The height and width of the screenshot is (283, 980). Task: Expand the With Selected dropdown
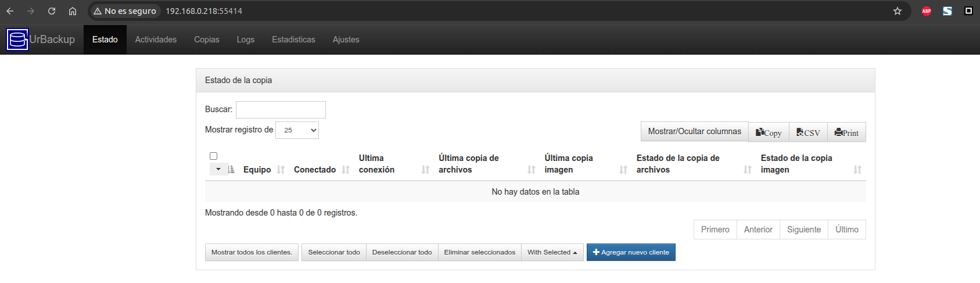552,252
